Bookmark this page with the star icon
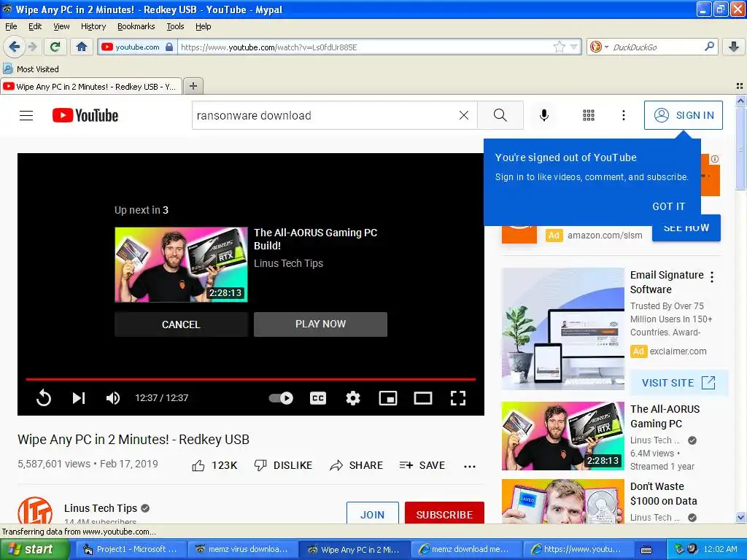 559,47
